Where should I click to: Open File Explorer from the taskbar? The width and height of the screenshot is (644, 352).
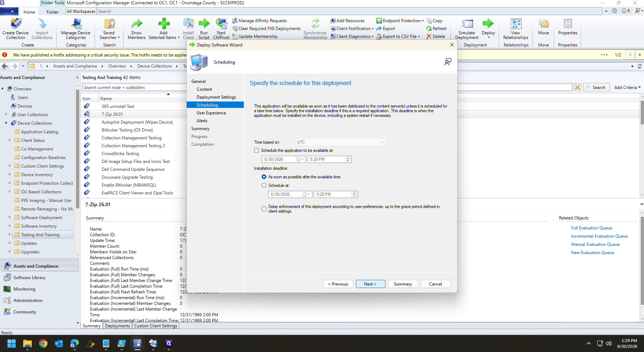point(27,343)
